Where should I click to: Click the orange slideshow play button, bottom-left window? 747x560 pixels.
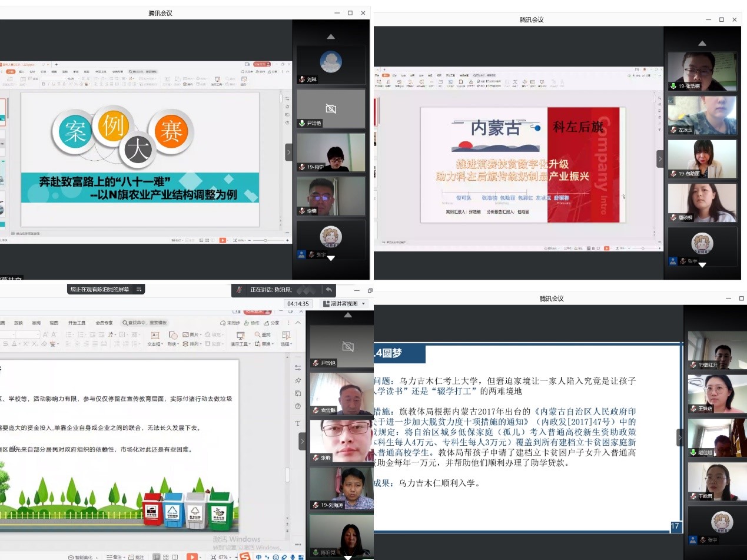pos(192,556)
